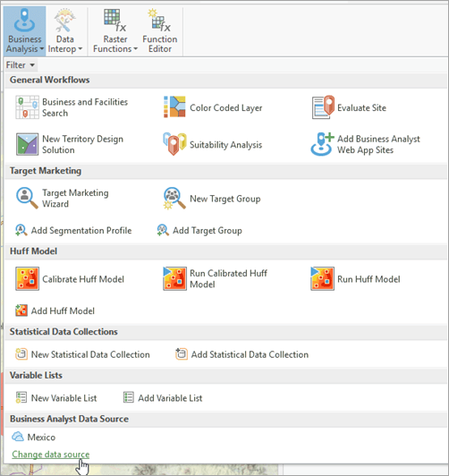Expand the Filter dropdown
This screenshot has height=476, width=449.
click(21, 65)
